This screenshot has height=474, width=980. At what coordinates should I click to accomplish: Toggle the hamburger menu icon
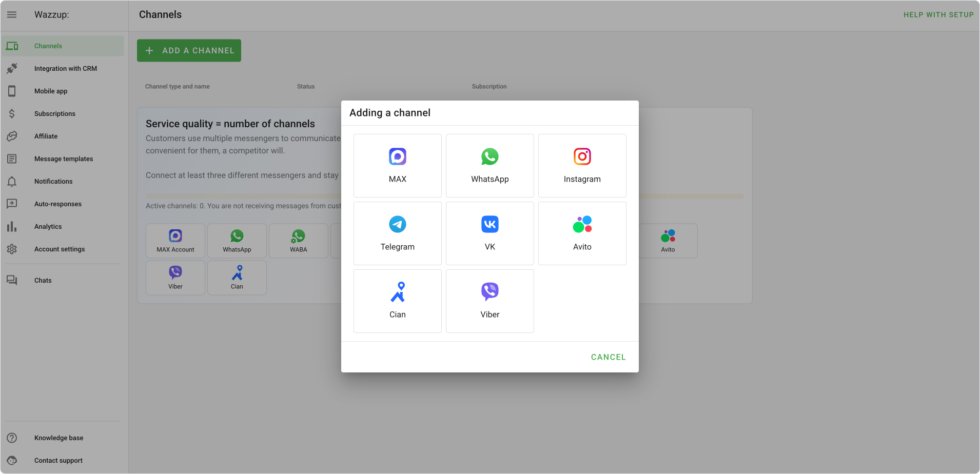(12, 15)
